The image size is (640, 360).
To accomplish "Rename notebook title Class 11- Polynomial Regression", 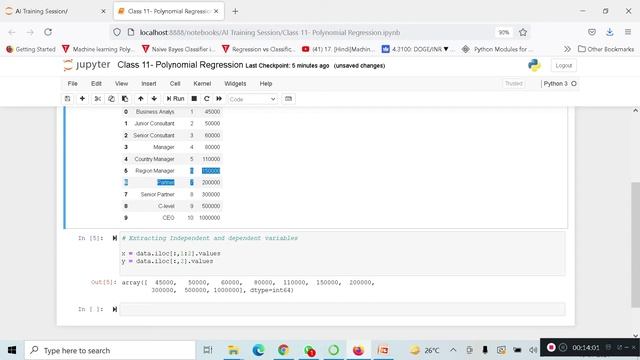I will pyautogui.click(x=180, y=65).
